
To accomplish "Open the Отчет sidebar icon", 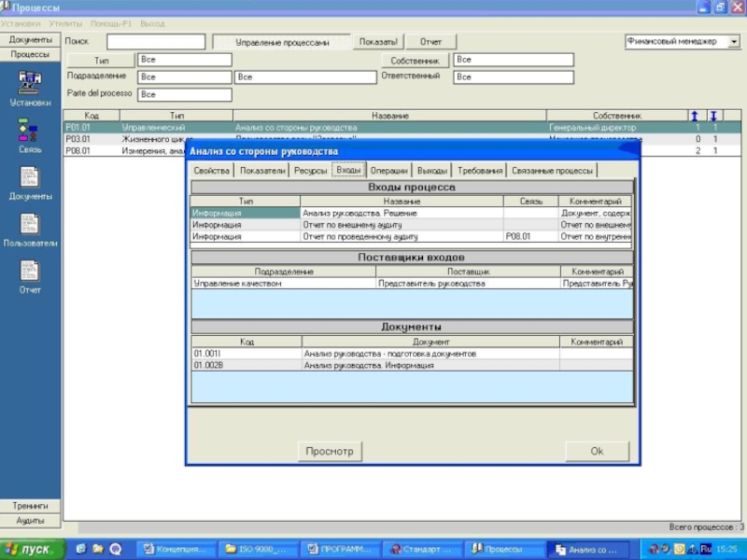I will (x=30, y=271).
